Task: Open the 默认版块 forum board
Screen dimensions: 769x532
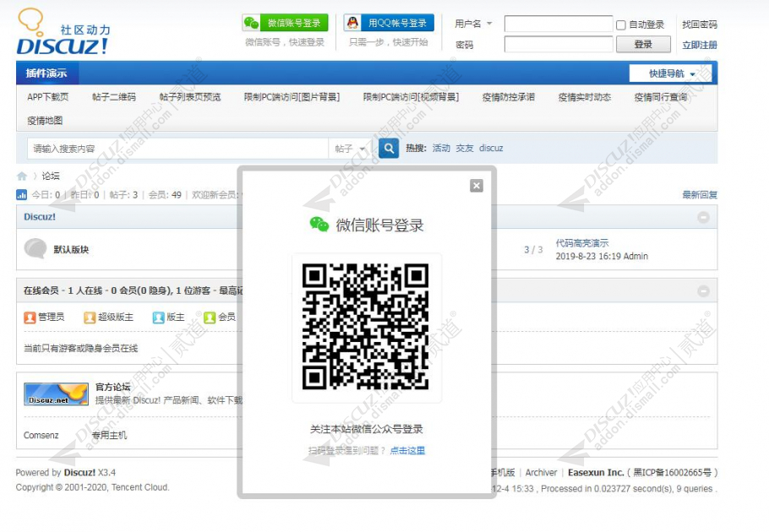Action: tap(71, 249)
